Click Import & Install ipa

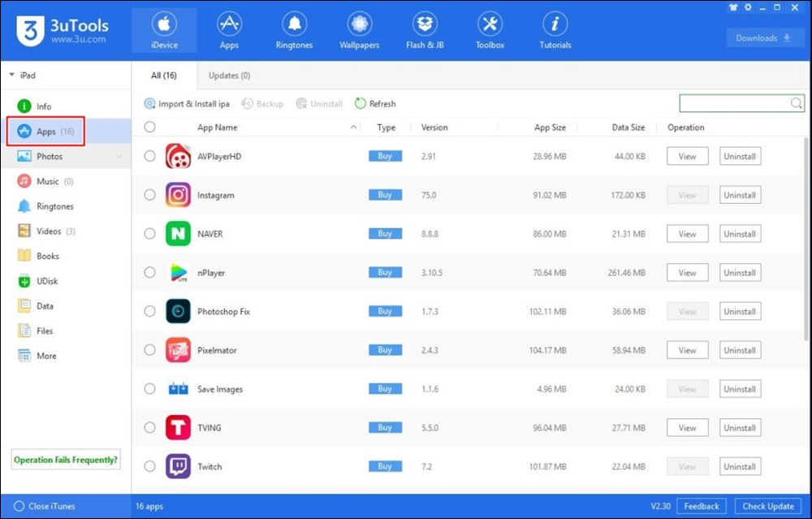pos(187,104)
